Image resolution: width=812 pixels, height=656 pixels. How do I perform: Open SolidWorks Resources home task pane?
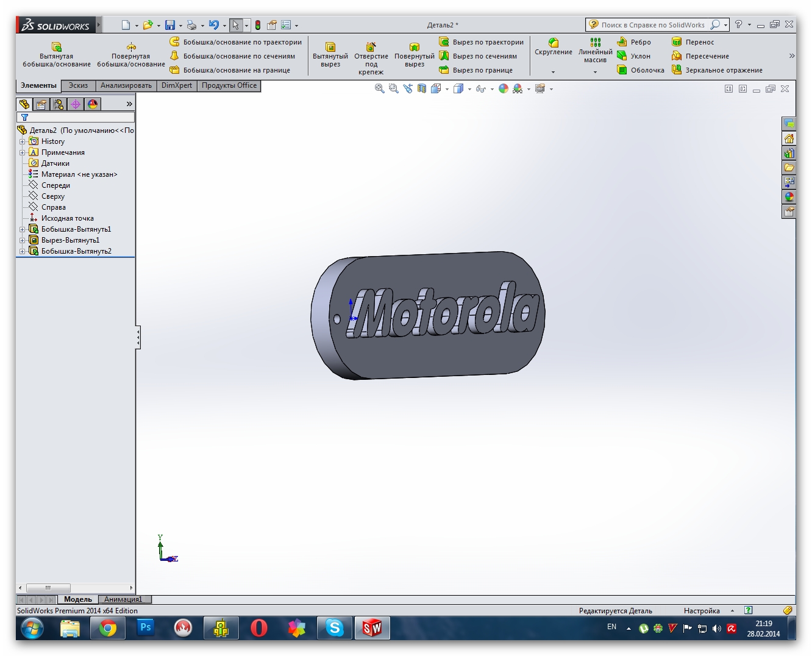(x=789, y=138)
